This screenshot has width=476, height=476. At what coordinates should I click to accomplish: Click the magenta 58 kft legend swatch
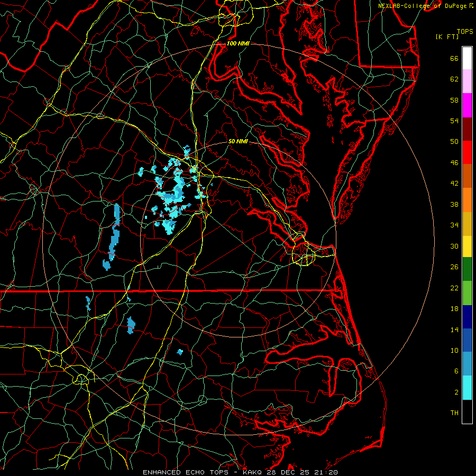(467, 105)
